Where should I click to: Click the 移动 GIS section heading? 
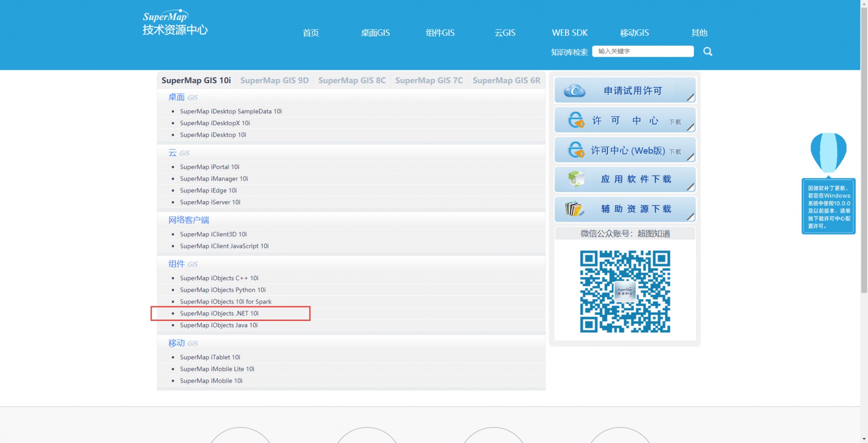(183, 343)
